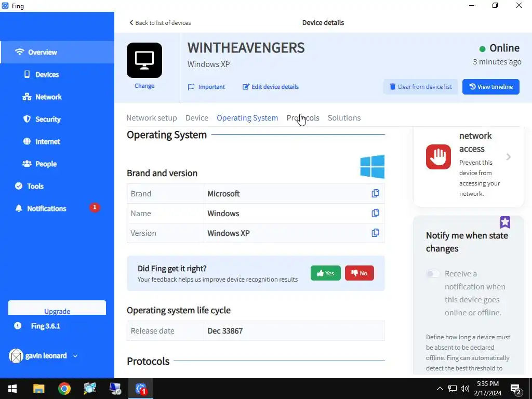Select the Operating System tab
The image size is (532, 399).
pos(247,118)
